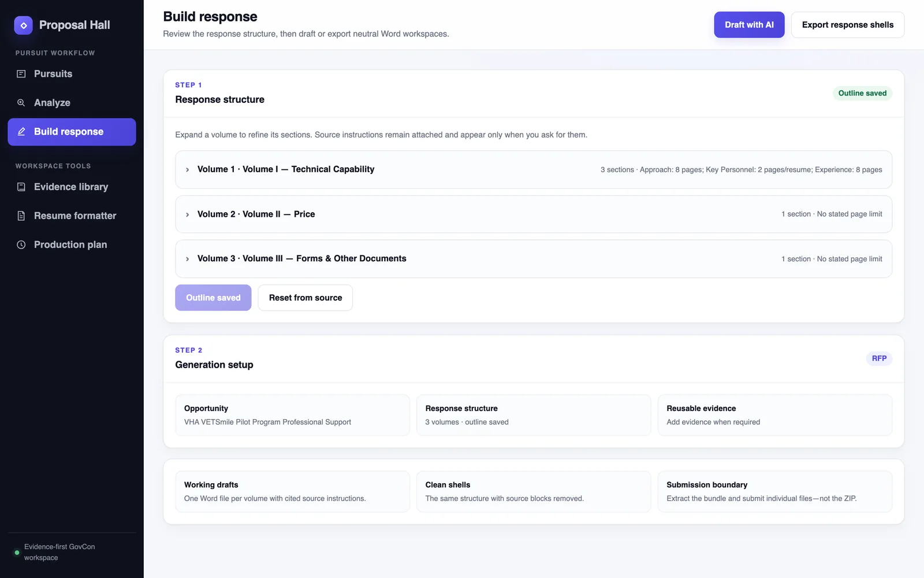Click the Pursuits sidebar icon
Image resolution: width=924 pixels, height=578 pixels.
tap(21, 74)
